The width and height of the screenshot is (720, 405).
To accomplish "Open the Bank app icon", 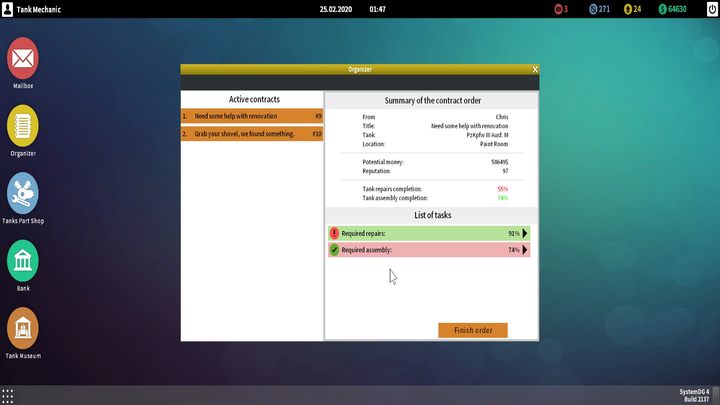I will pos(23,260).
